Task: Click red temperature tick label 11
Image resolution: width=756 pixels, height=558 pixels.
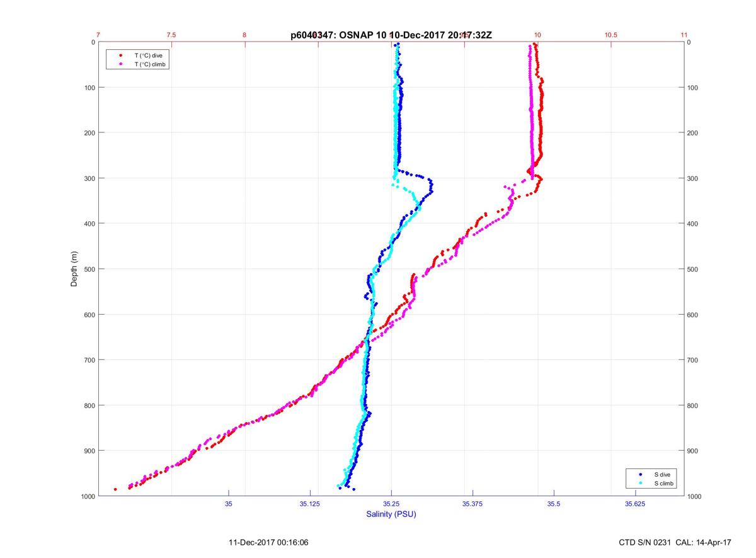Action: tap(684, 35)
